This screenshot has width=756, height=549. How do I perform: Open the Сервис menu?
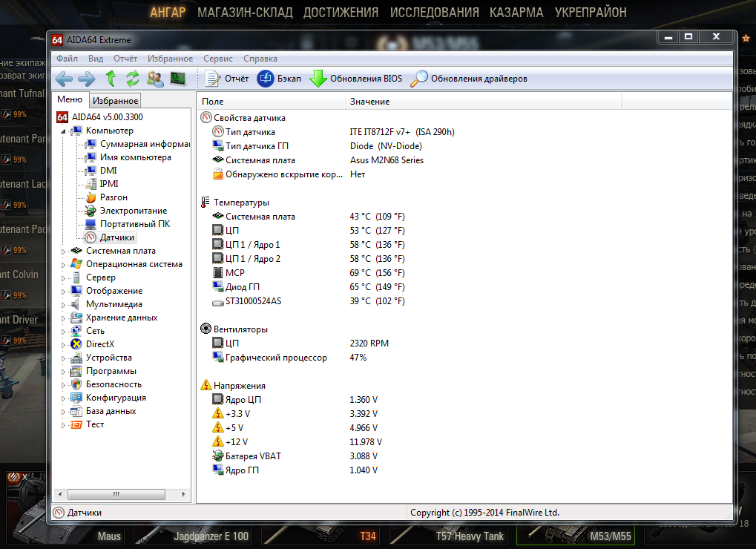(217, 59)
